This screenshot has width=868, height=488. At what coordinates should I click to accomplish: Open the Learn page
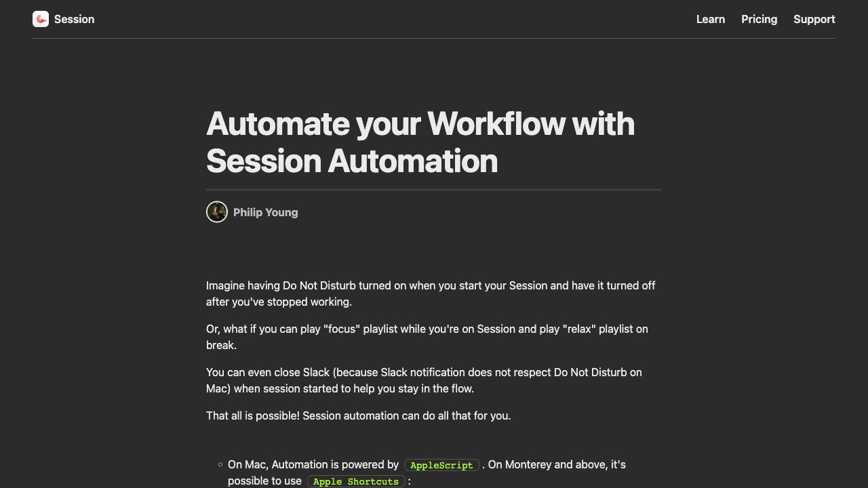point(710,19)
